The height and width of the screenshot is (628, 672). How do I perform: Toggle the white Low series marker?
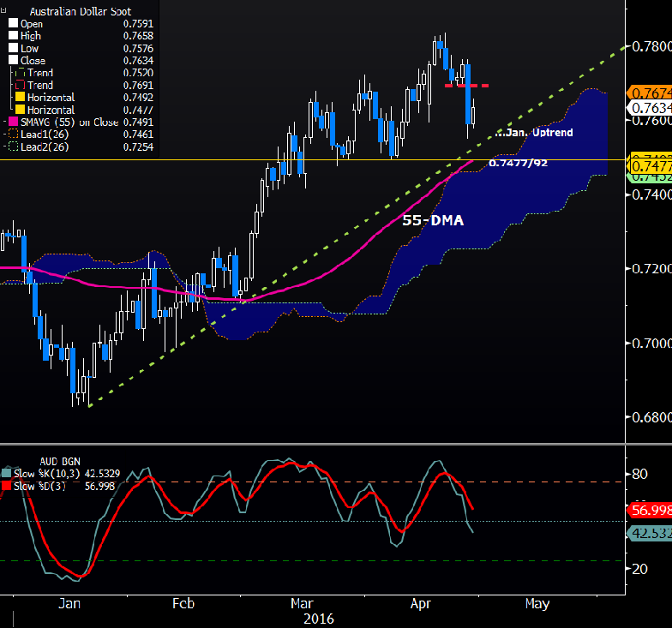click(x=13, y=49)
